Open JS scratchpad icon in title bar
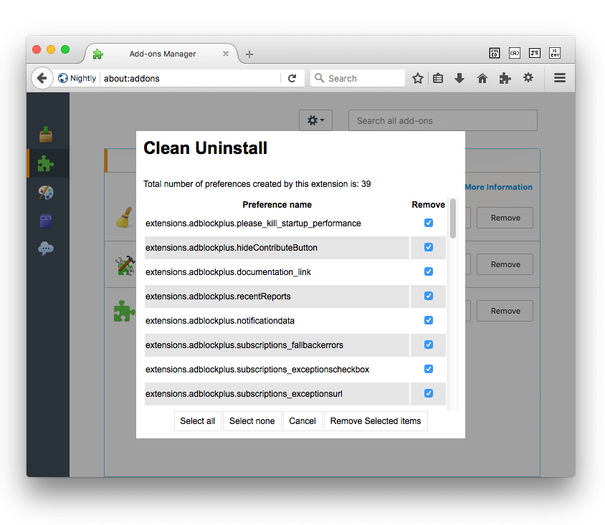605x525 pixels. pos(535,53)
